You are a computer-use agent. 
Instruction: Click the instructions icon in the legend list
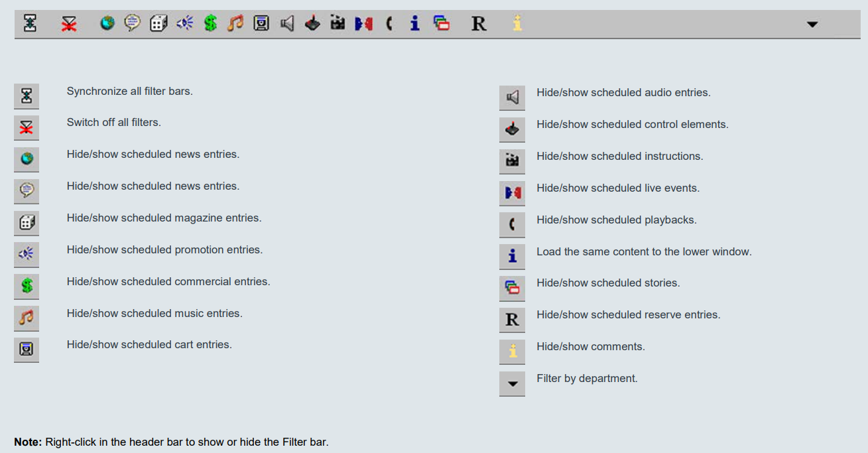512,161
